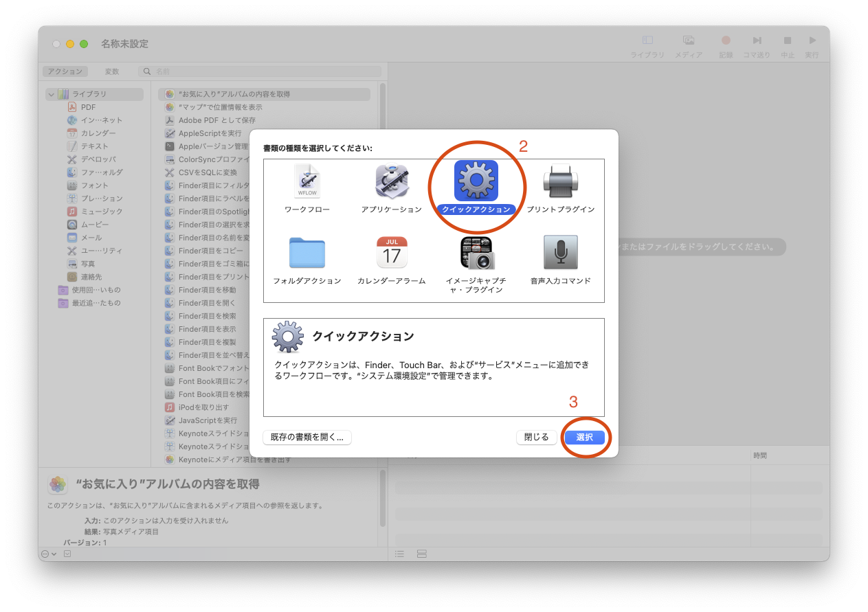Open the メディア toolbar button

click(x=688, y=46)
